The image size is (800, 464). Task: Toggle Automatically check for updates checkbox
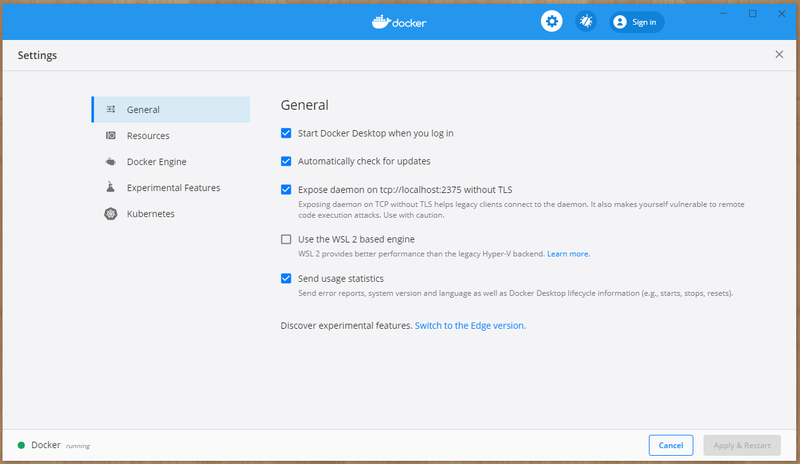point(286,161)
